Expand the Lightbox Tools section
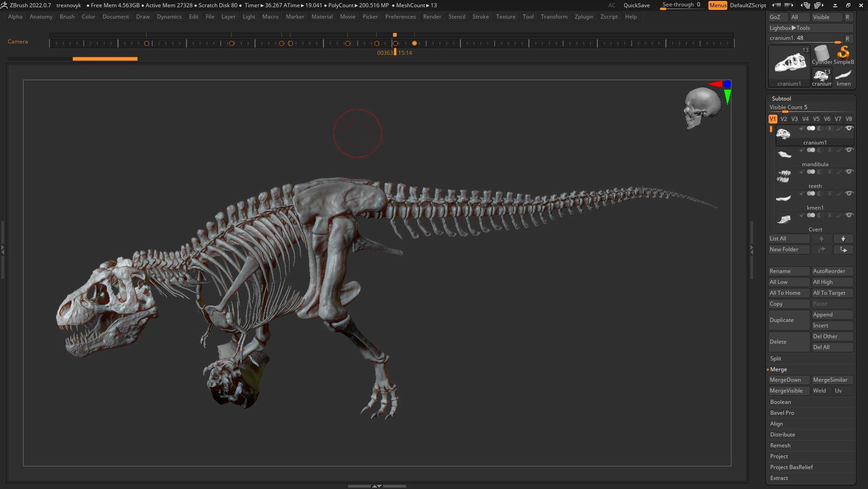Screen dimensions: 868x489 point(794,28)
